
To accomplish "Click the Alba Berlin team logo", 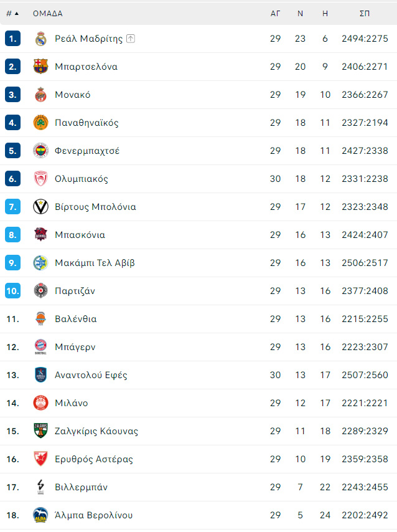I will point(40,515).
